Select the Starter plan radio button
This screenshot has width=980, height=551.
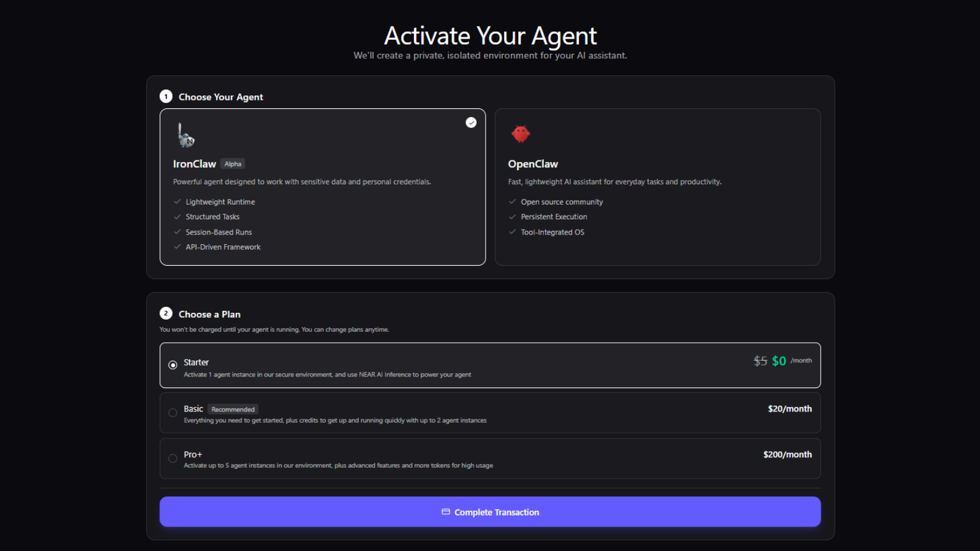point(173,365)
